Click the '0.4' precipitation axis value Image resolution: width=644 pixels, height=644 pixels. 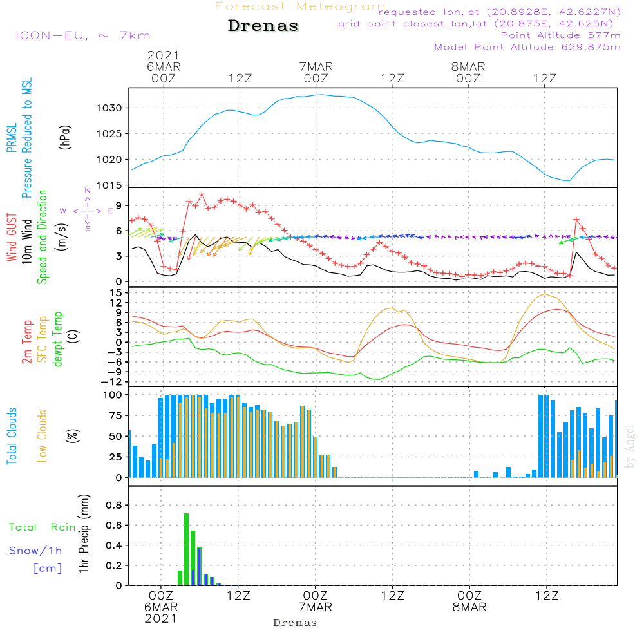tap(114, 546)
